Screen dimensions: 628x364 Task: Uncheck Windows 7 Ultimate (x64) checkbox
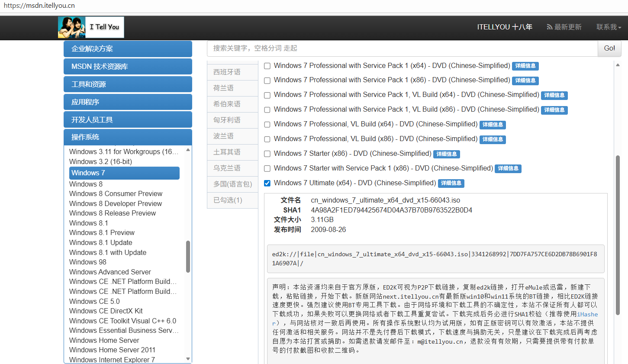pos(267,183)
